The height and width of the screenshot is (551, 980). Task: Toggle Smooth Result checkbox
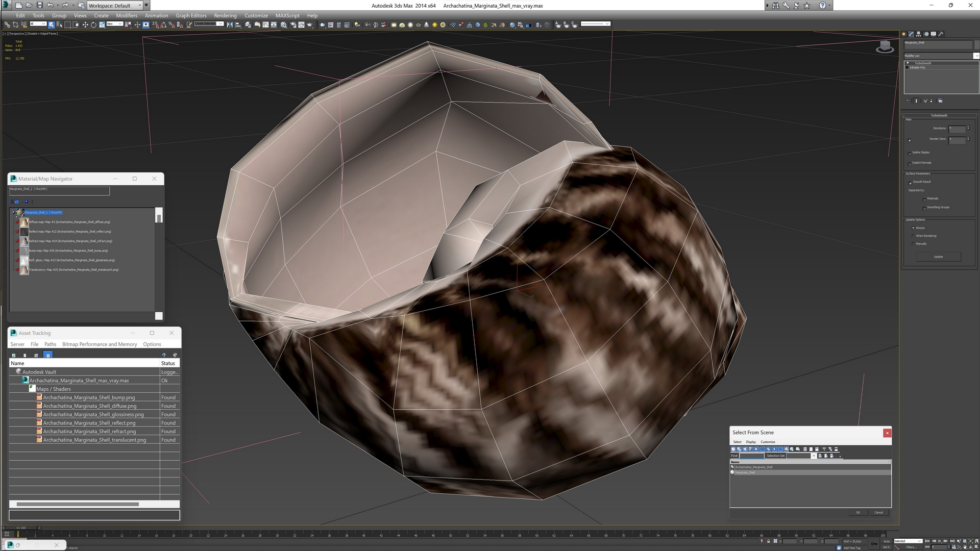(x=910, y=183)
